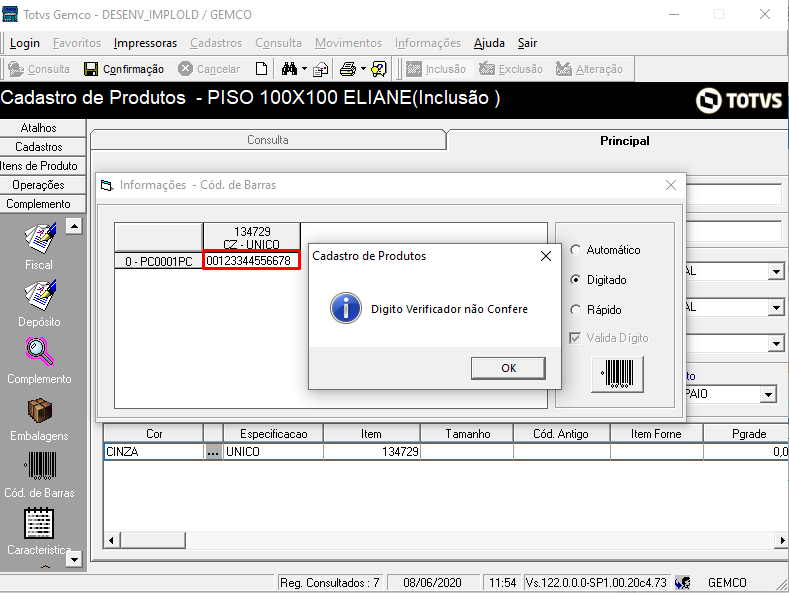Click the status bar network icon
Image resolution: width=789 pixels, height=593 pixels.
[682, 583]
